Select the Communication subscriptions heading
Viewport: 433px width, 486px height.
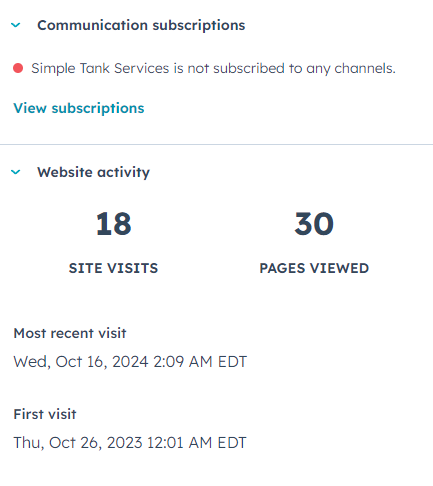click(141, 25)
